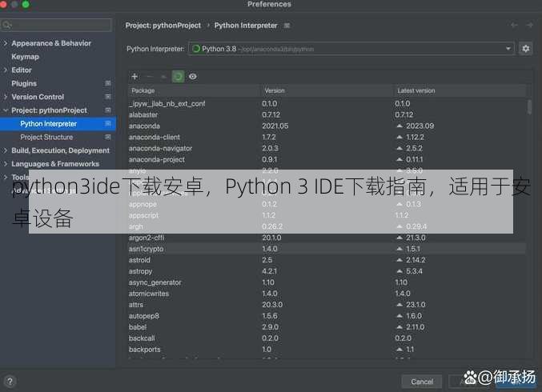Select the alabaster package row

[x=327, y=114]
